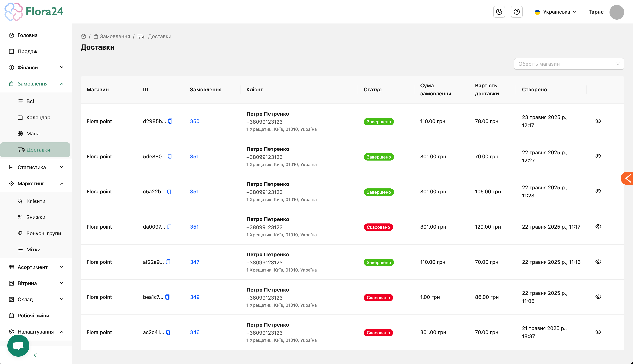The height and width of the screenshot is (364, 633).
Task: View delivery ac2c41 via eye icon
Action: 598,332
